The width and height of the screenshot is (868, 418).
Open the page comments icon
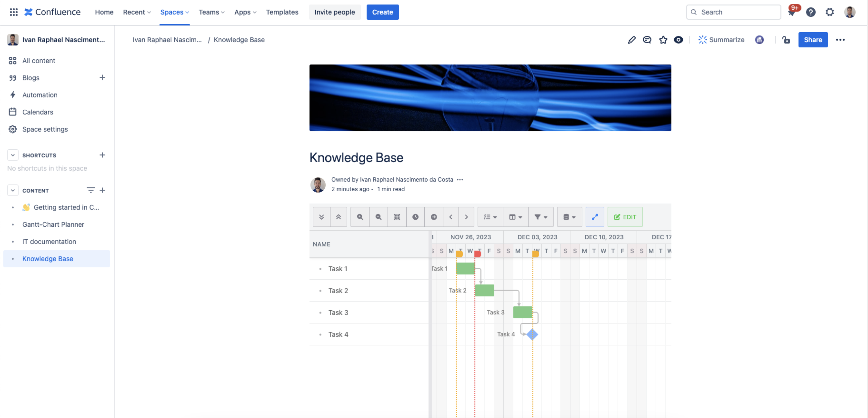[x=647, y=40]
